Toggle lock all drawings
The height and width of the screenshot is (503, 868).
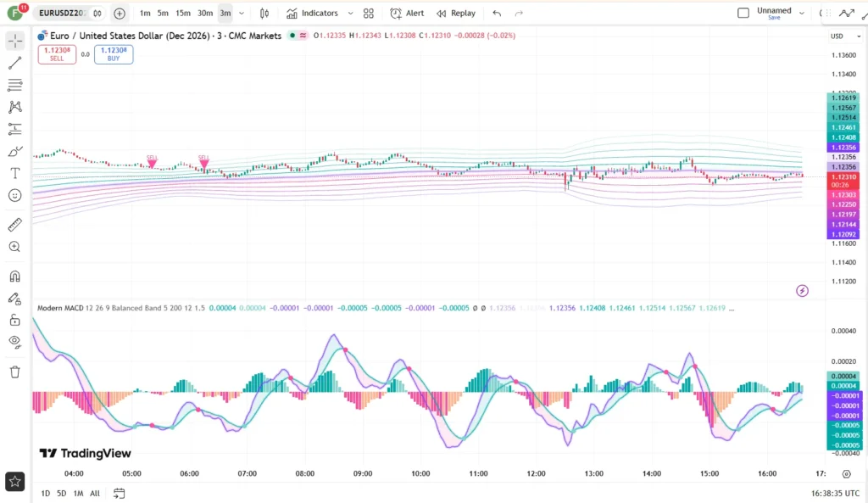(x=15, y=320)
